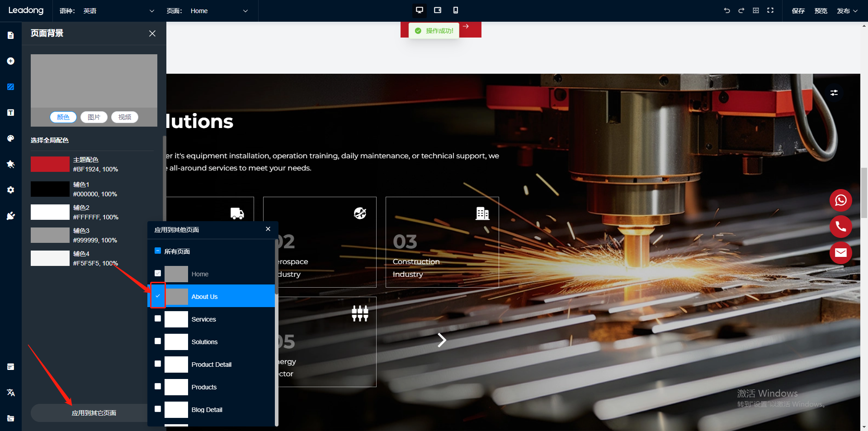Switch to the 视频 background tab
Viewport: 868px width, 431px height.
(125, 117)
